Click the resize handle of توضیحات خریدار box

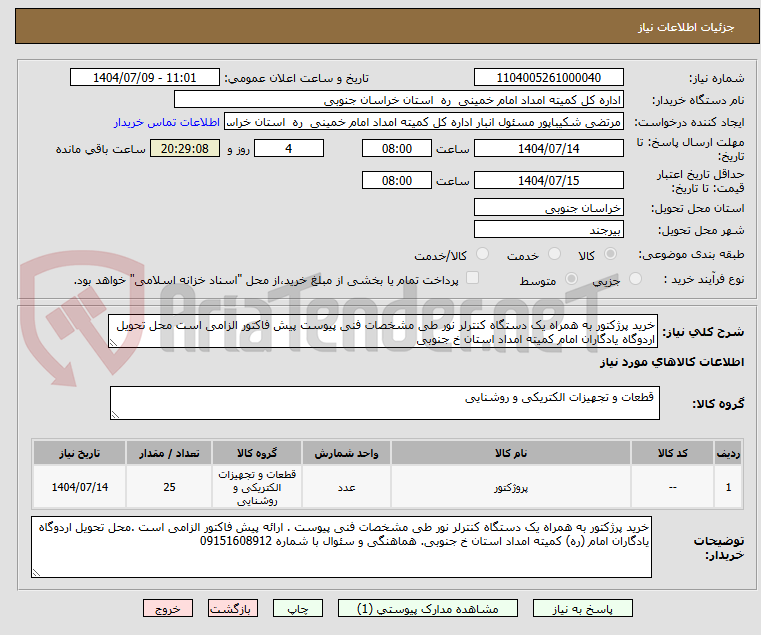click(x=36, y=573)
